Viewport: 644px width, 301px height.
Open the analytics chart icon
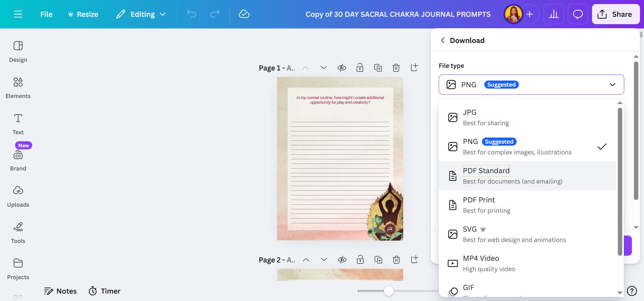click(554, 14)
